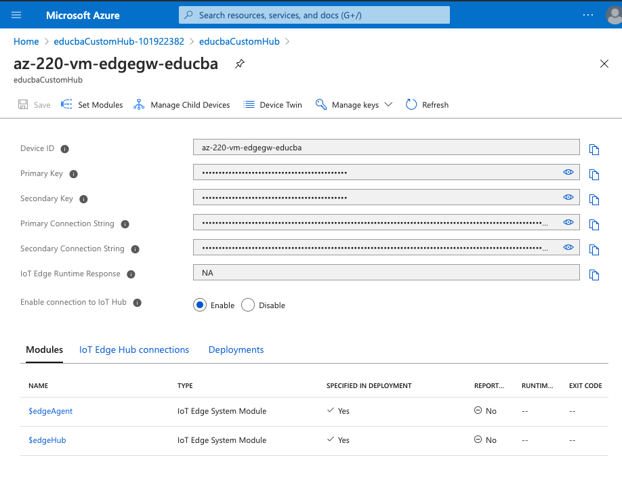The height and width of the screenshot is (484, 622).
Task: Click the RUNTIM... column header
Action: point(537,386)
